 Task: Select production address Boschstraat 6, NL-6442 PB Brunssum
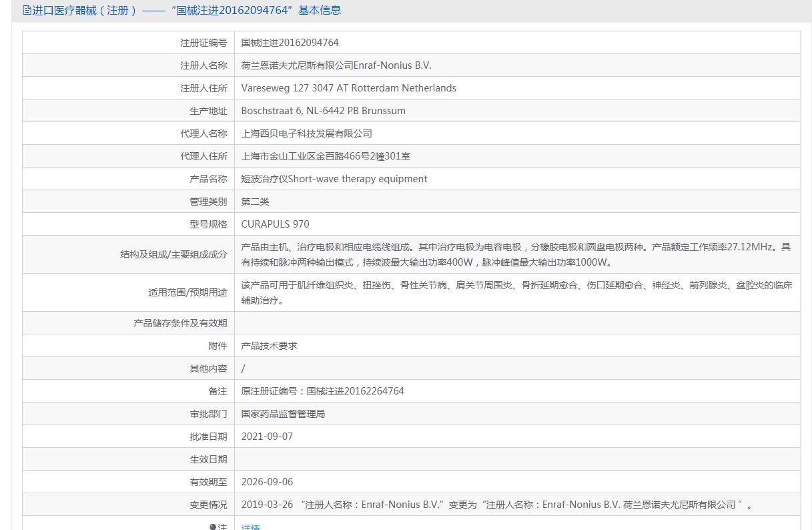point(324,111)
